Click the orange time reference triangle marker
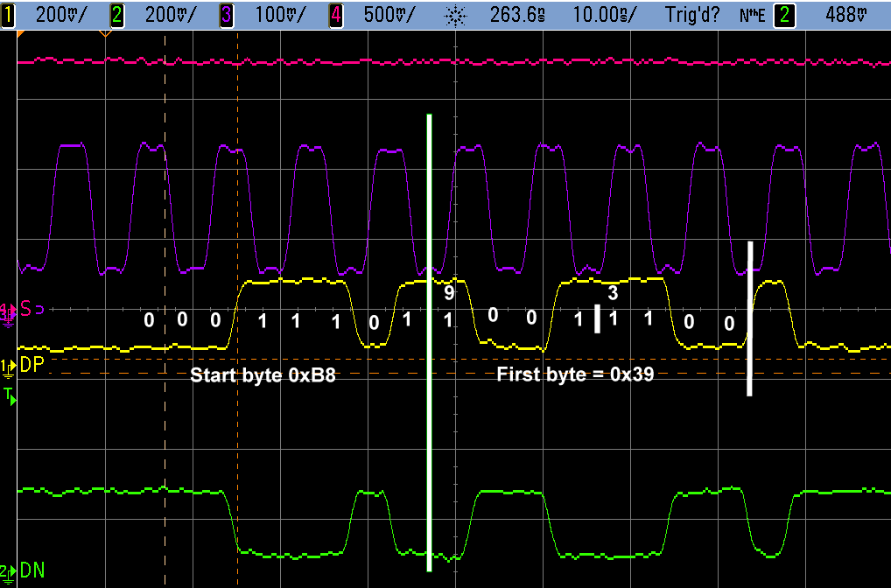 pyautogui.click(x=105, y=34)
